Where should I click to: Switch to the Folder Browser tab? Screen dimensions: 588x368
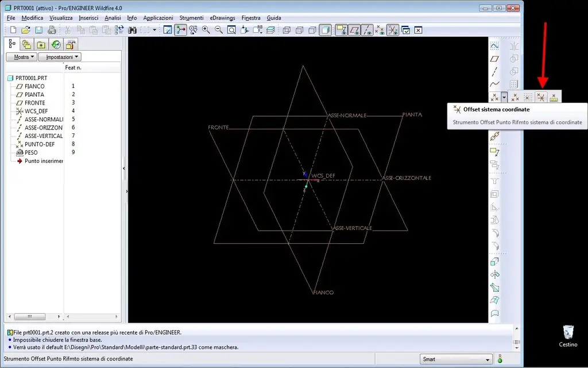pos(26,44)
